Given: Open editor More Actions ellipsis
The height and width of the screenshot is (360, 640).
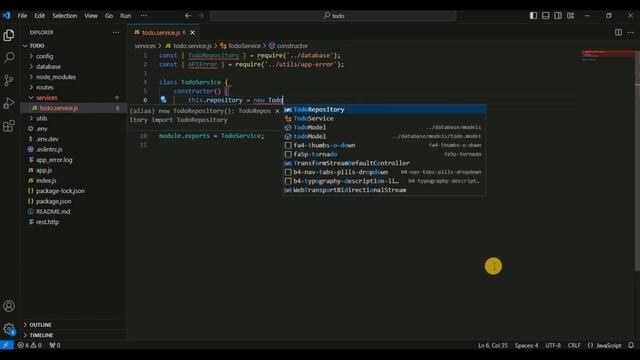Looking at the screenshot, I should pos(631,32).
